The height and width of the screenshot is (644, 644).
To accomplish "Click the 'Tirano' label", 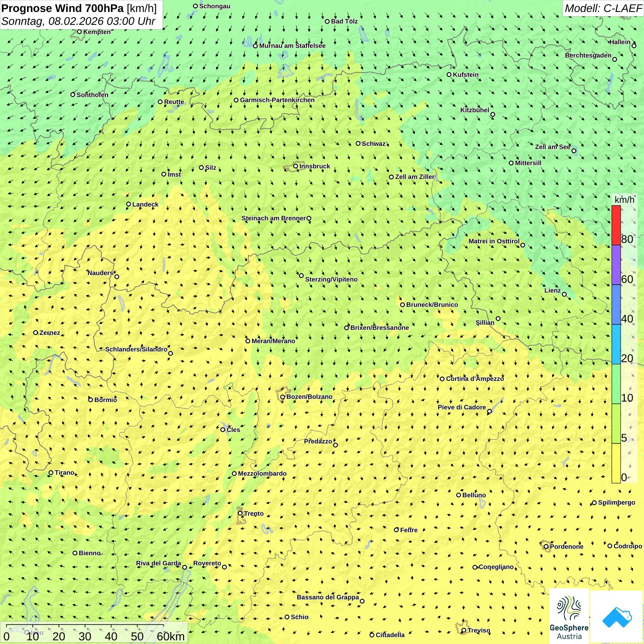I will (x=64, y=472).
